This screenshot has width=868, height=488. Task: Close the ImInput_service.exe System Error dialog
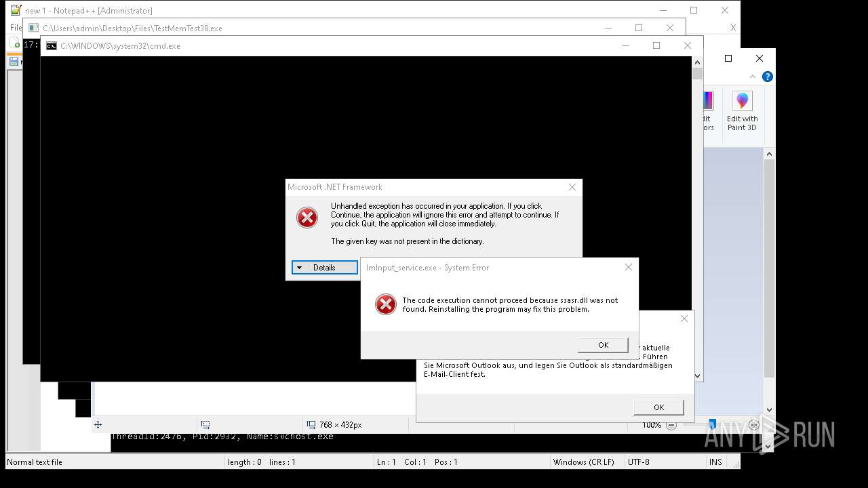click(x=629, y=267)
